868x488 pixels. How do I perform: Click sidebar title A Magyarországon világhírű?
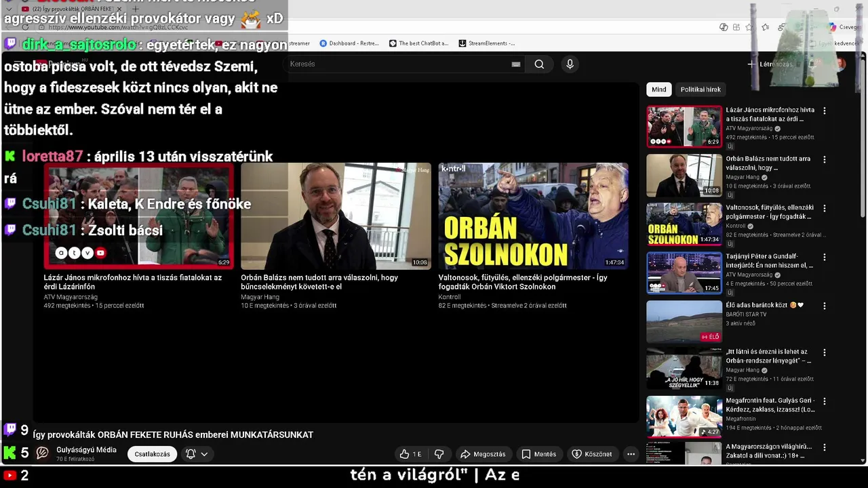pyautogui.click(x=769, y=451)
